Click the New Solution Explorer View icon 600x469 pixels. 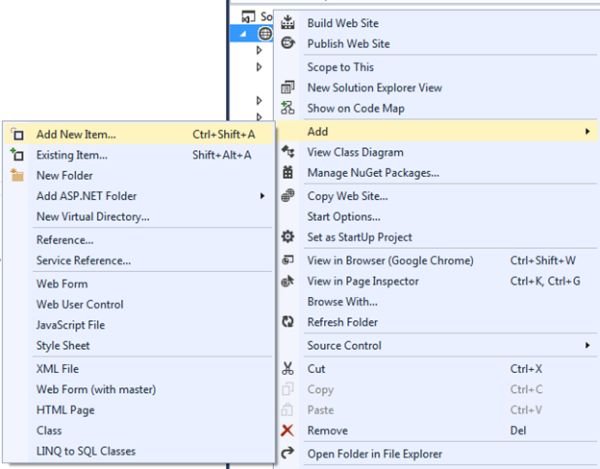click(x=288, y=88)
